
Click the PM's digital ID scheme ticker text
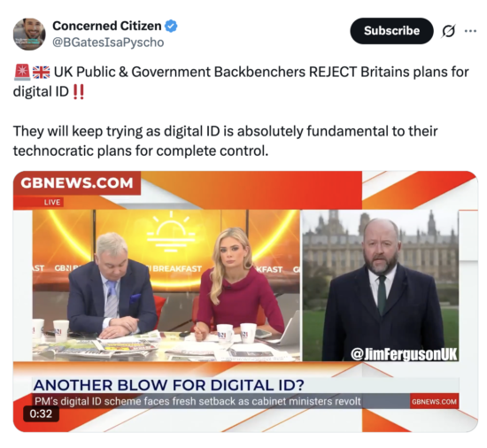click(197, 401)
